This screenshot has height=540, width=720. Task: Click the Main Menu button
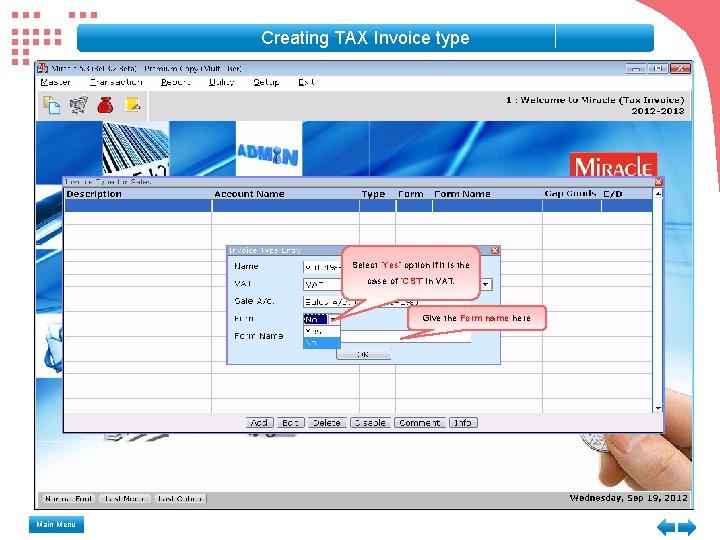pyautogui.click(x=56, y=524)
